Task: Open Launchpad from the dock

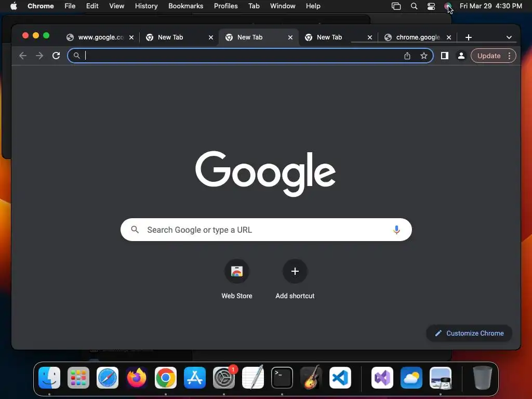Action: 78,378
